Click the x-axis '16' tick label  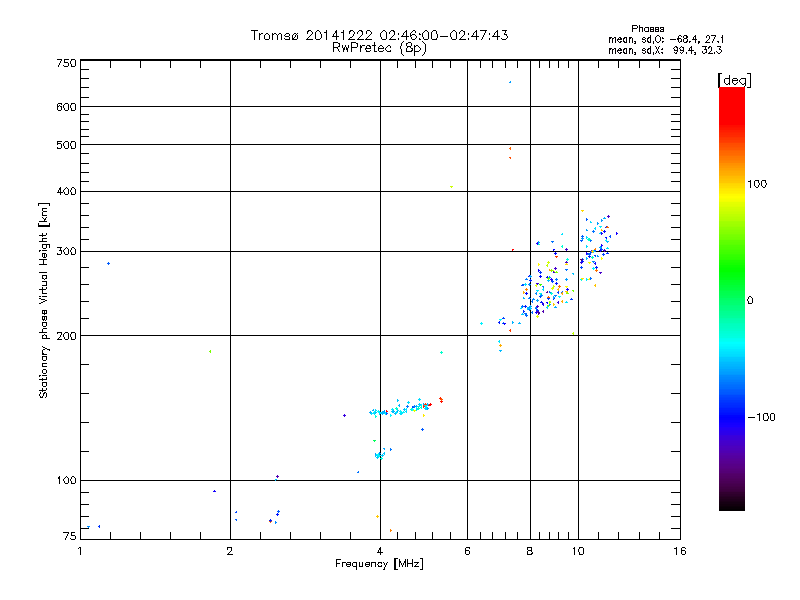(680, 551)
